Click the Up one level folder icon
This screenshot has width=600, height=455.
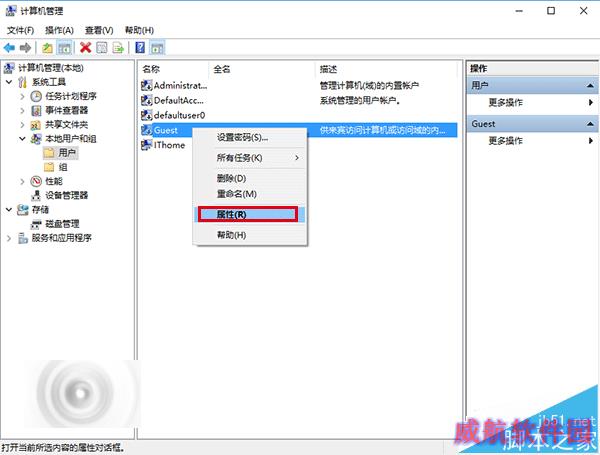click(47, 48)
